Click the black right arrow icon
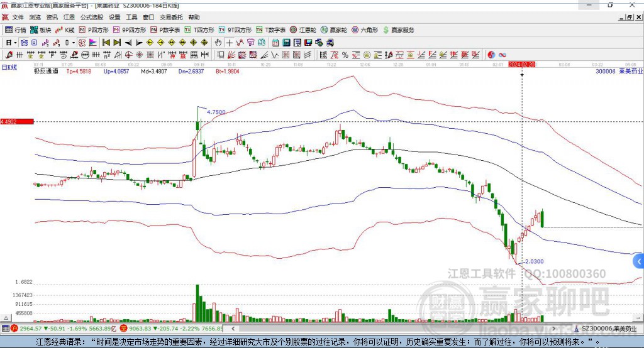This screenshot has height=348, width=644. pos(139,43)
